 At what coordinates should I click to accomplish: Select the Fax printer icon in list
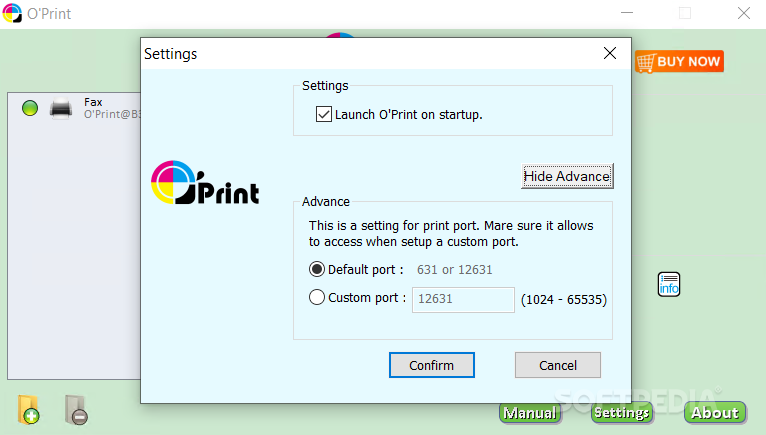click(x=61, y=108)
